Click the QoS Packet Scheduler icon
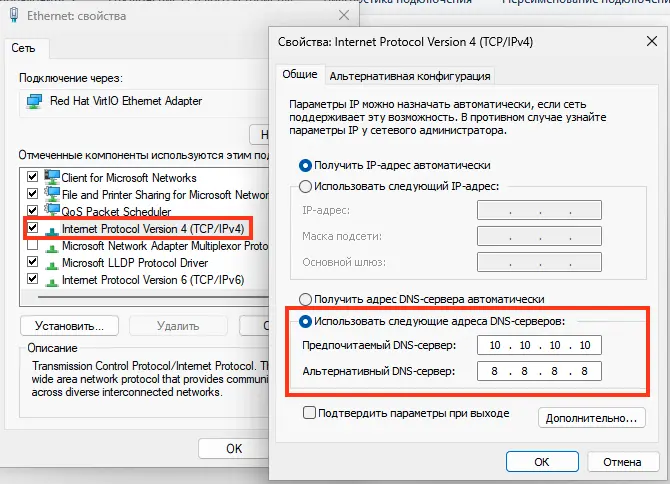The image size is (670, 484). [x=52, y=211]
